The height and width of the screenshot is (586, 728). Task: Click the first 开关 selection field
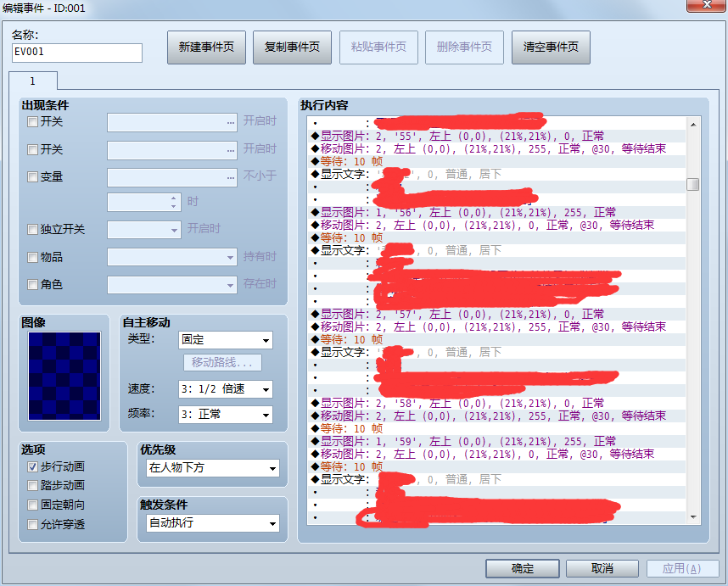[x=172, y=122]
